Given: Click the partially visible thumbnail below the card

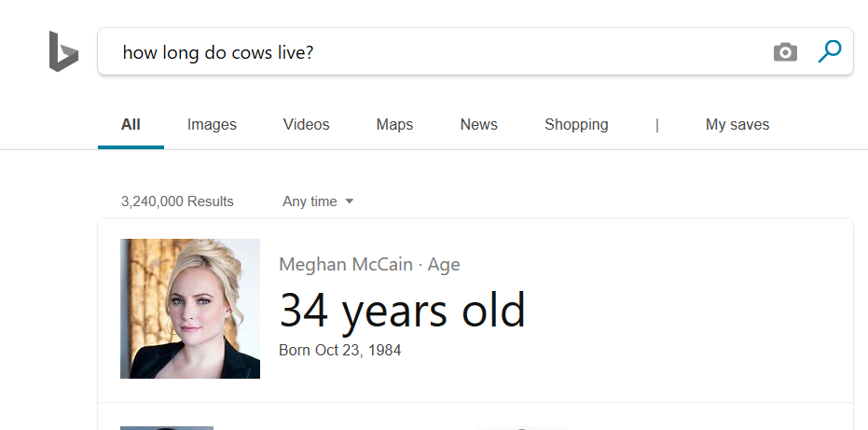Looking at the screenshot, I should 167,427.
